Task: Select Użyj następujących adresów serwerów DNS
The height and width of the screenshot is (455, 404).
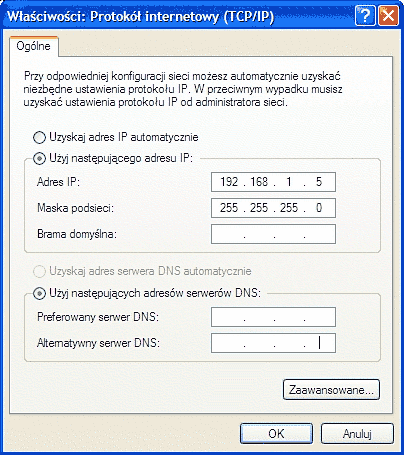Action: pos(39,293)
